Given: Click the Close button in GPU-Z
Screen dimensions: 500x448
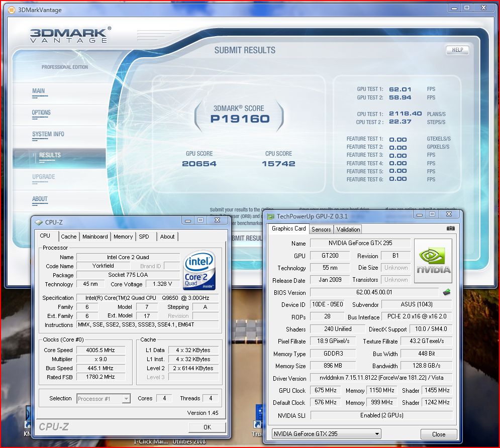Looking at the screenshot, I should [x=438, y=434].
